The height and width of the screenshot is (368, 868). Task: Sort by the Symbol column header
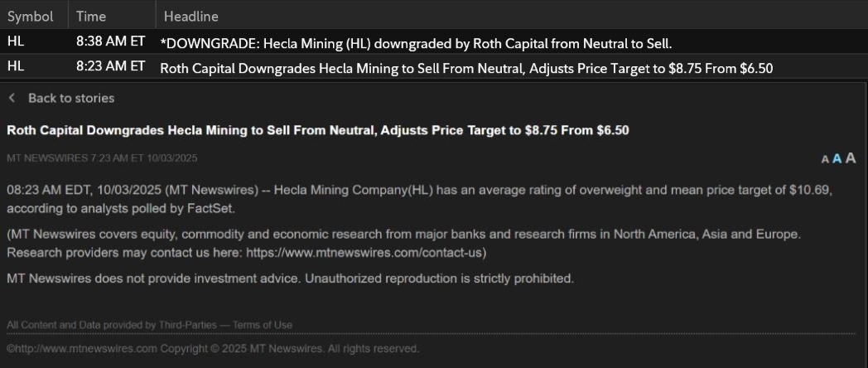click(31, 17)
